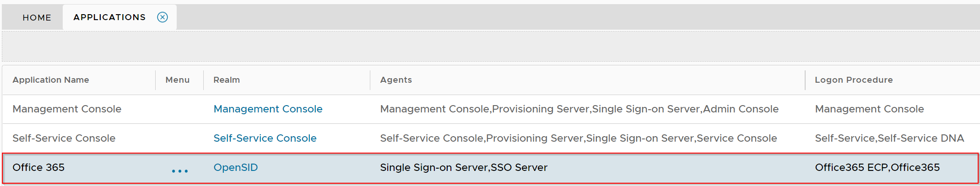Click the Menu column header
980x186 pixels.
(x=177, y=80)
